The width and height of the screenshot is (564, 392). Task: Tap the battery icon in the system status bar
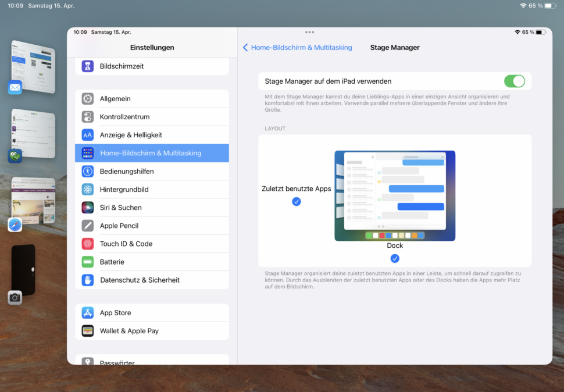click(550, 6)
